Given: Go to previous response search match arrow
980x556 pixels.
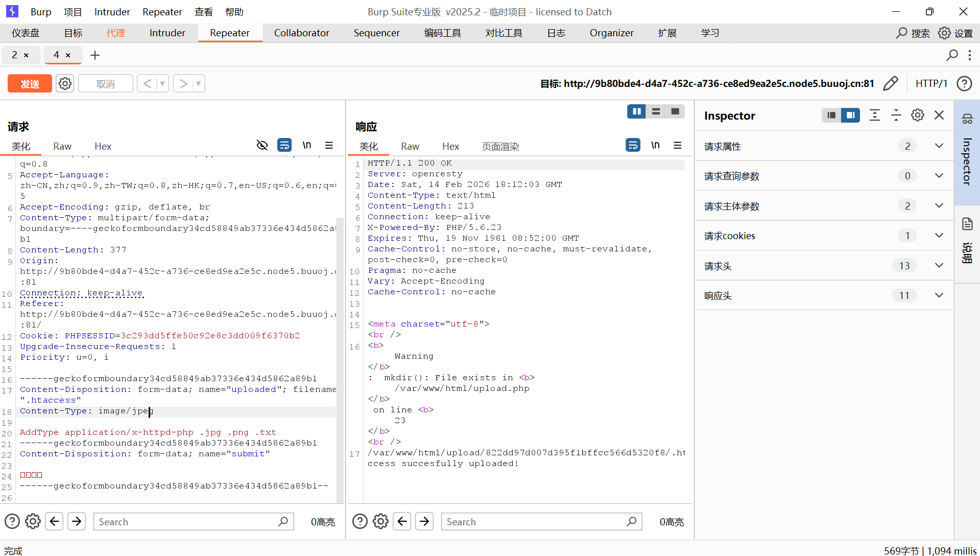Looking at the screenshot, I should [x=402, y=521].
